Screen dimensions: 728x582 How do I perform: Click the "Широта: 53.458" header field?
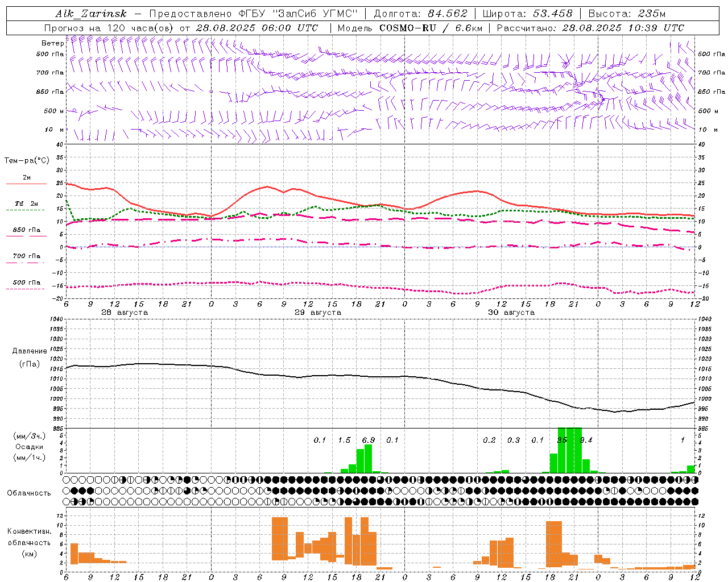point(527,14)
